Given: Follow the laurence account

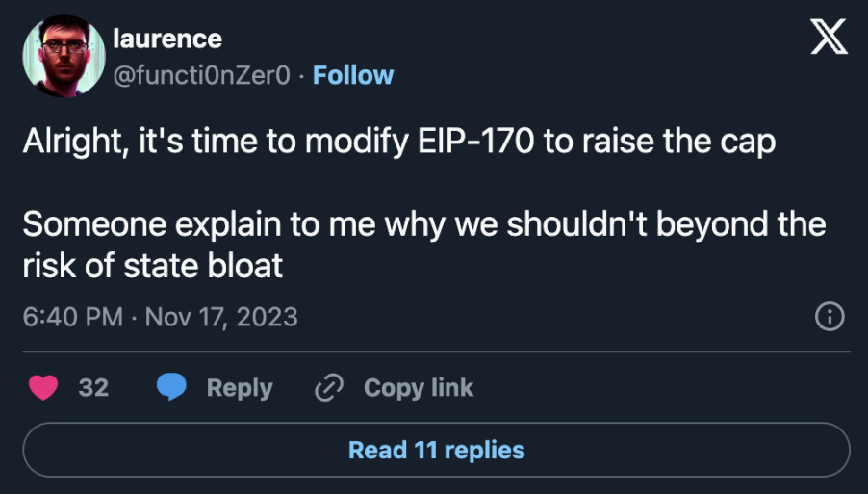Looking at the screenshot, I should pyautogui.click(x=353, y=75).
